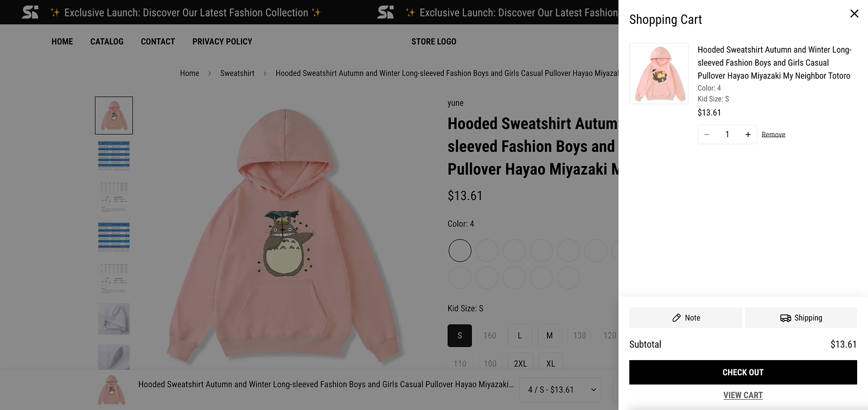The image size is (868, 410).
Task: Click the pencil Note button
Action: click(x=686, y=318)
